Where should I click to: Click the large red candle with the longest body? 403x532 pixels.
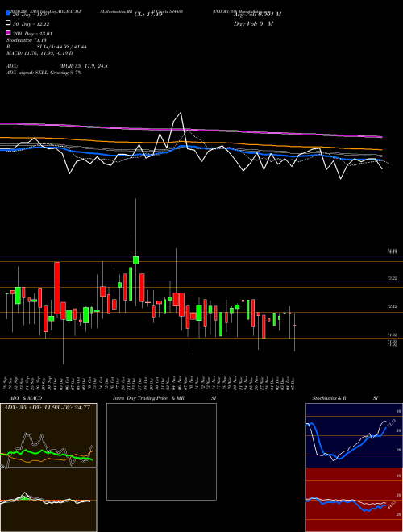[57, 289]
